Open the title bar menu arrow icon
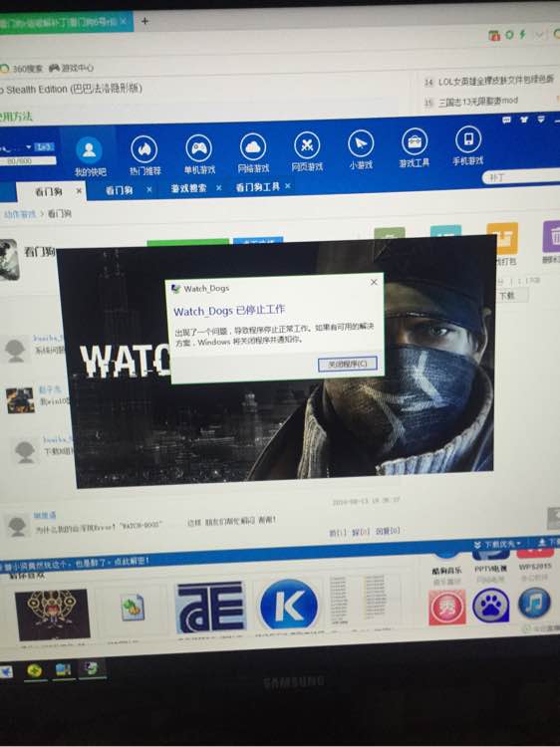 point(541,119)
